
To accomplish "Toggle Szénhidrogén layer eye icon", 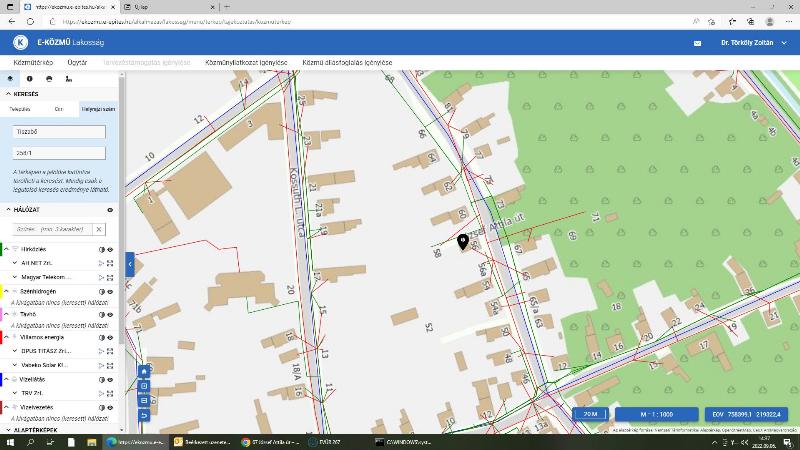I will click(x=110, y=292).
